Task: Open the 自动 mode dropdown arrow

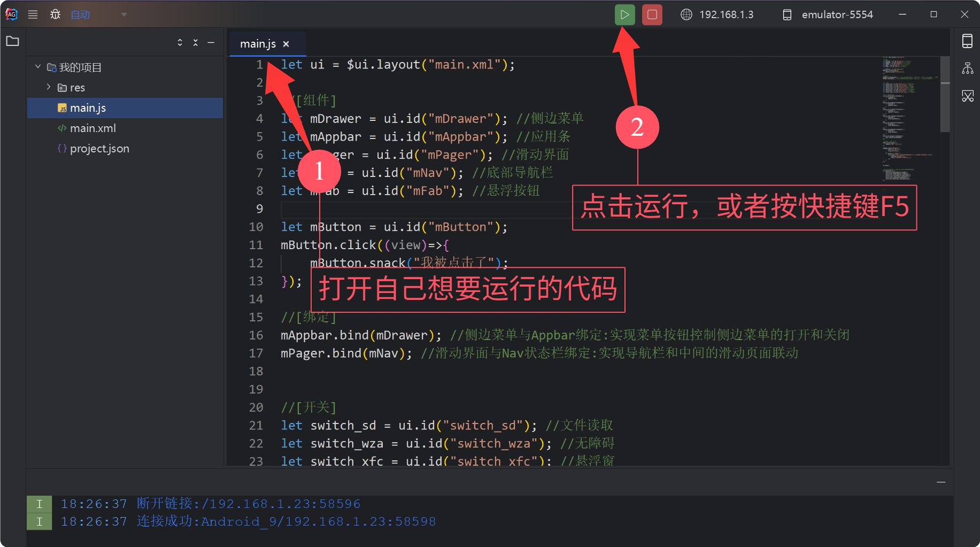Action: coord(124,14)
